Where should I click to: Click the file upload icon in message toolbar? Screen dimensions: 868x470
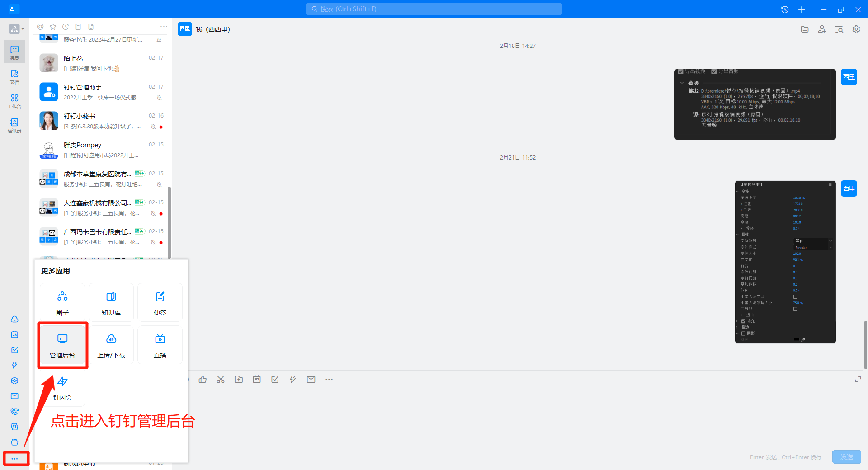click(239, 380)
